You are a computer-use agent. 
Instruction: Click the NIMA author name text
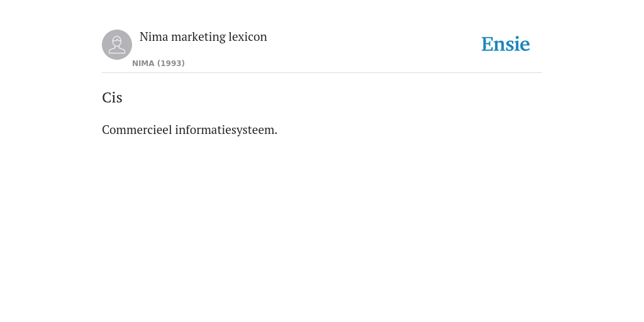click(x=143, y=64)
